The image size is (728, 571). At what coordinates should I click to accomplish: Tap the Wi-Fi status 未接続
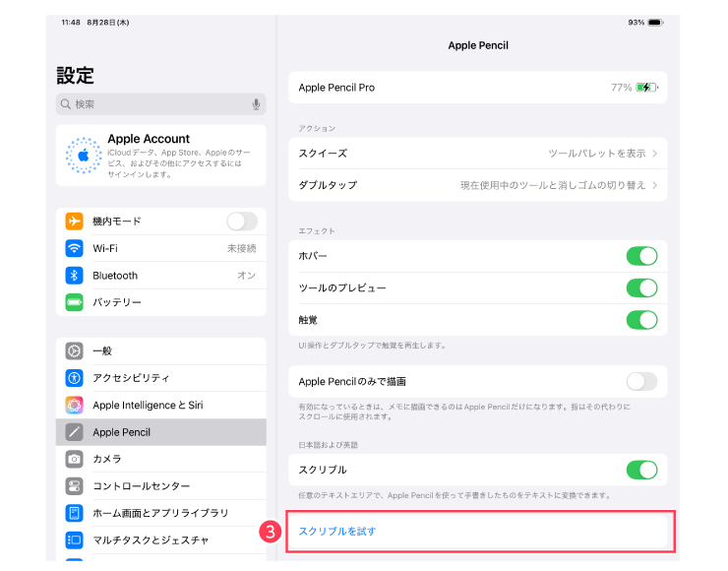tap(241, 248)
